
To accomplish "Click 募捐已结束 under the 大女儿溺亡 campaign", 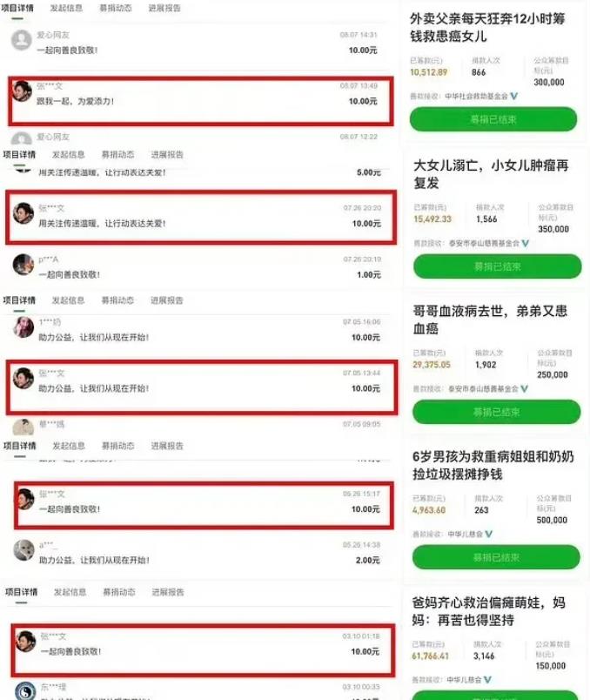I will coord(498,266).
